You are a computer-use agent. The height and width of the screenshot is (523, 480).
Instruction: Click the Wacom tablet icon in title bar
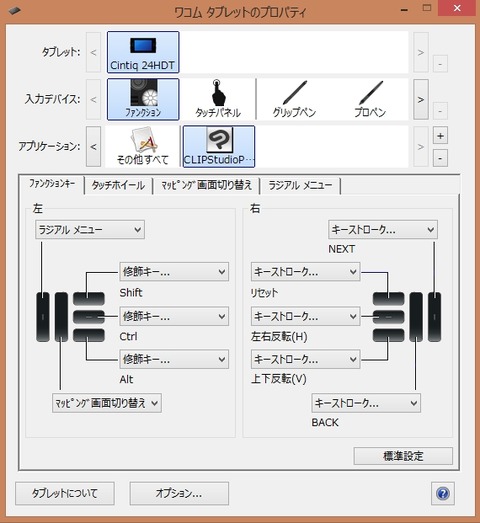click(x=14, y=11)
